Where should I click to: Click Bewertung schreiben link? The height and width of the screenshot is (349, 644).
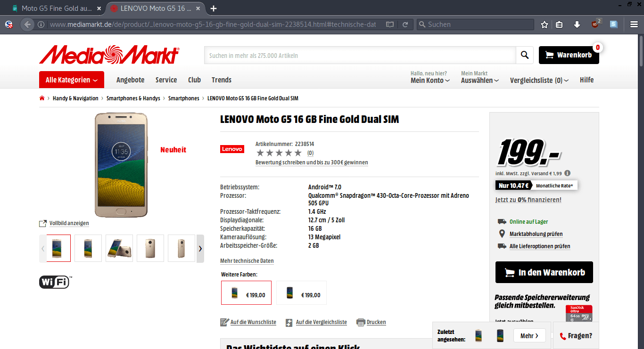[x=312, y=162]
